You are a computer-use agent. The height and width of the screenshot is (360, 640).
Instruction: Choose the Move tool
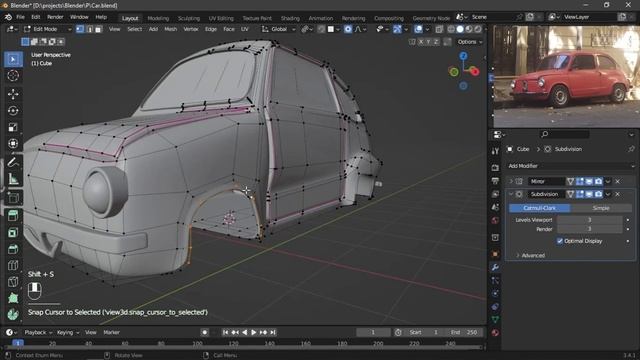click(13, 94)
